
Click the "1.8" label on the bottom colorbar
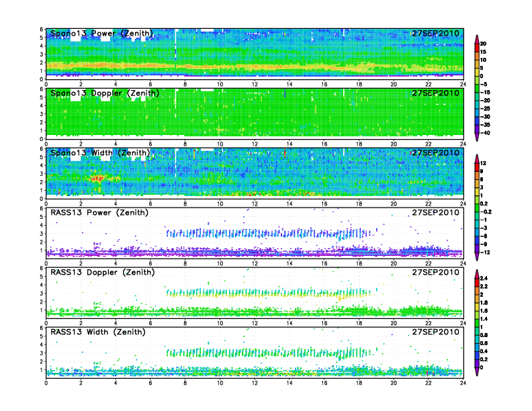(484, 302)
